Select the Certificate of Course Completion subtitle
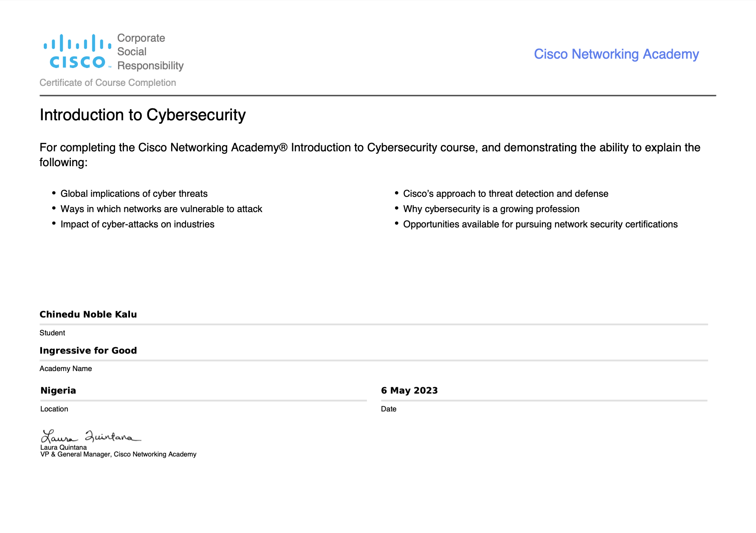Screen dimensions: 756x533 (x=107, y=82)
